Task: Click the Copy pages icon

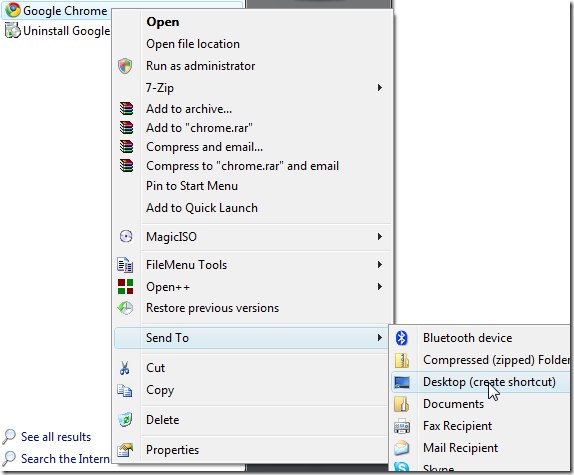Action: pos(125,390)
